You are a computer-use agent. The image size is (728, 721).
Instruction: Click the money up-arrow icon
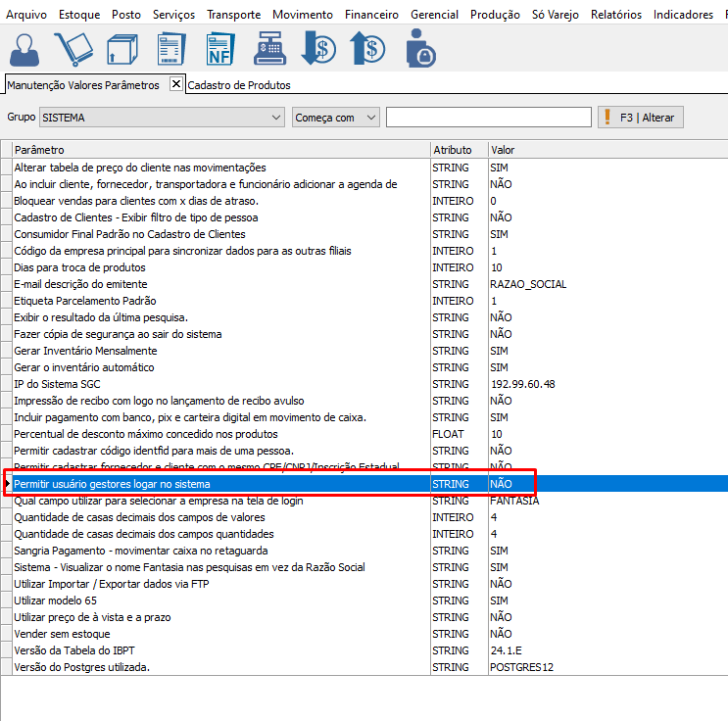[x=368, y=48]
